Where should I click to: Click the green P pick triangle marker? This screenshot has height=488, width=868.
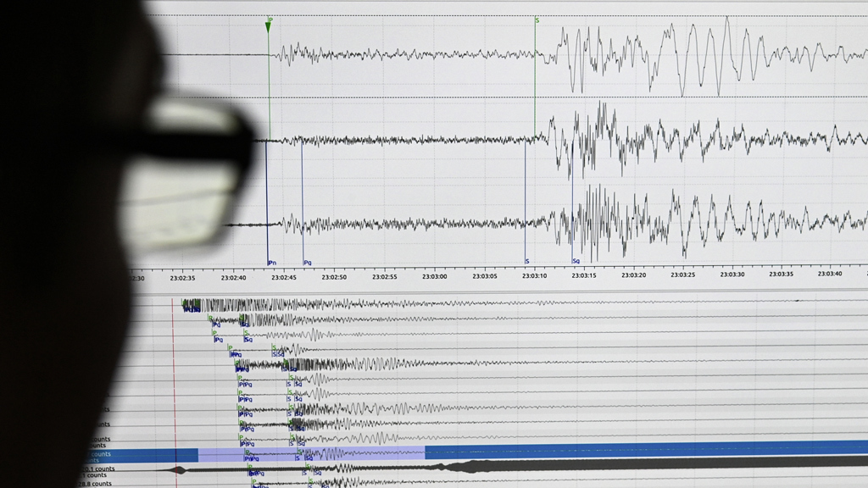269,25
